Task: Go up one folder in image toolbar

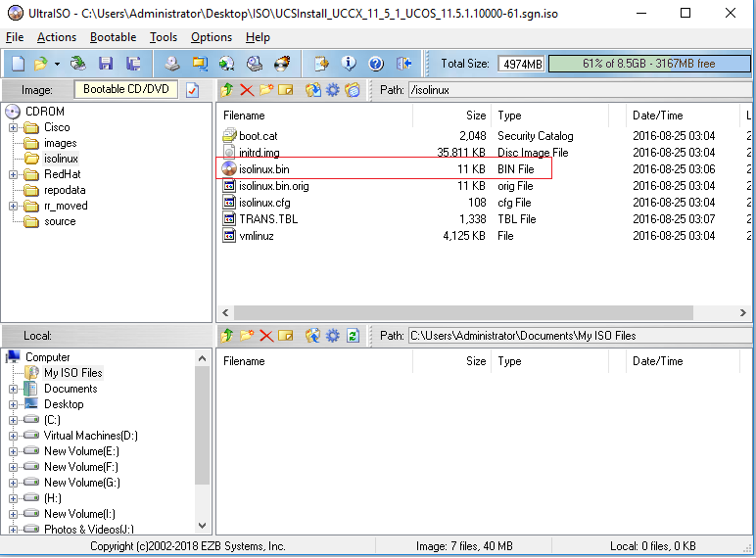Action: (227, 90)
